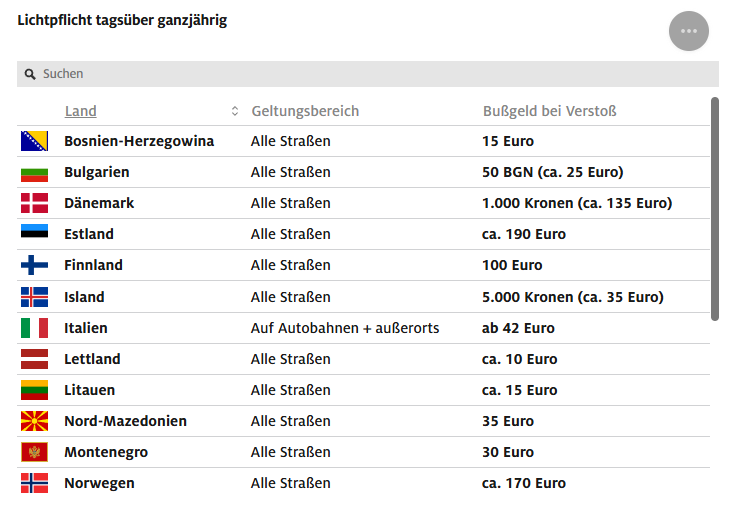This screenshot has width=737, height=513.
Task: Click the Denmark flag icon
Action: (34, 203)
